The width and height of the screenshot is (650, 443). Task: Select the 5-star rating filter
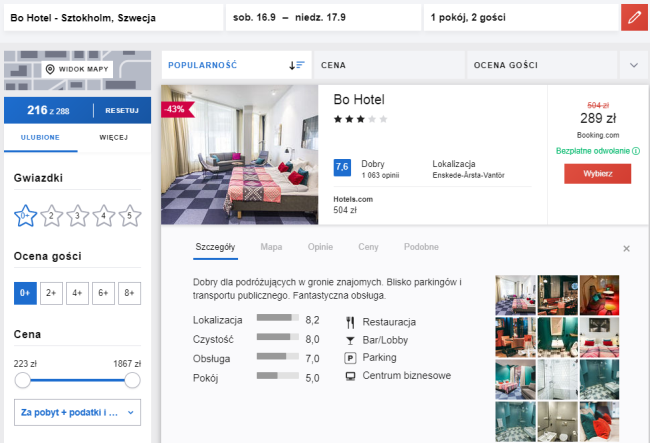(129, 214)
